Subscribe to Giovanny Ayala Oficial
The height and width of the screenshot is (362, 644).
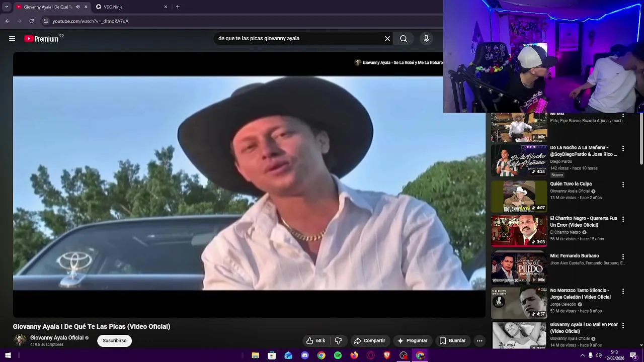point(115,341)
